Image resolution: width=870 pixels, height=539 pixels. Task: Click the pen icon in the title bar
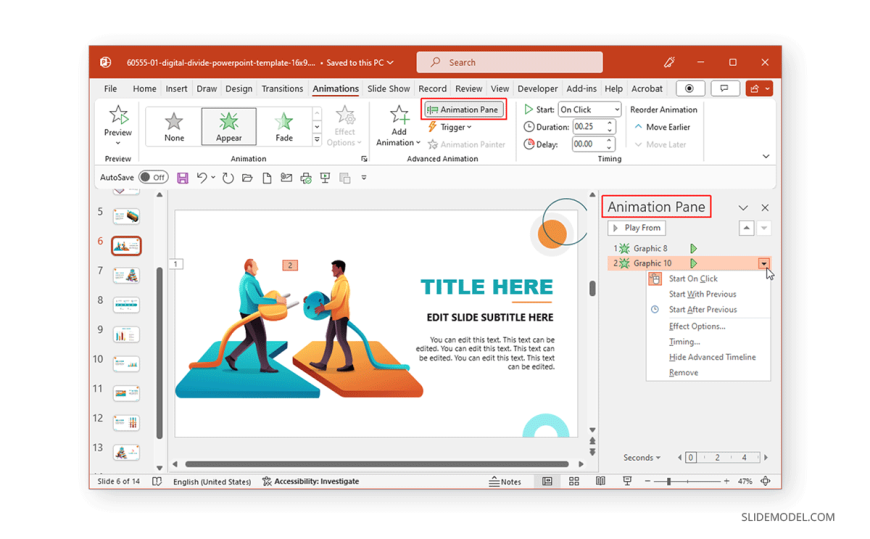click(x=669, y=62)
